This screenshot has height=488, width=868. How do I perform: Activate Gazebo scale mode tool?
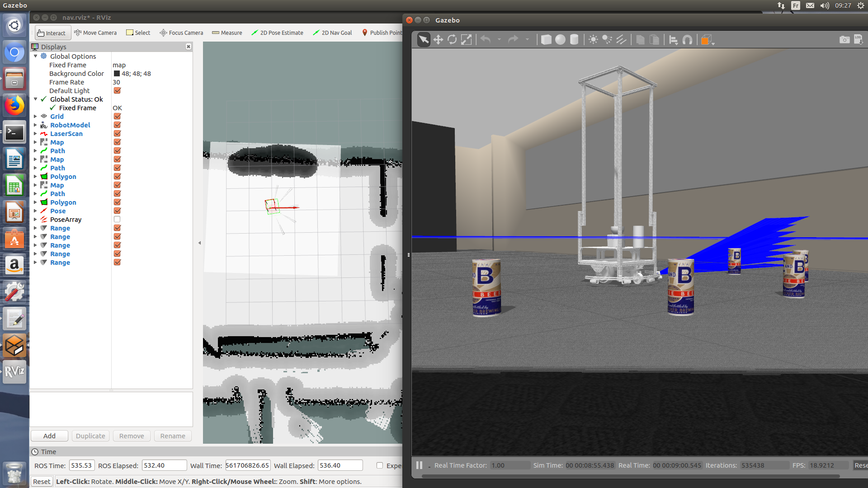coord(466,40)
